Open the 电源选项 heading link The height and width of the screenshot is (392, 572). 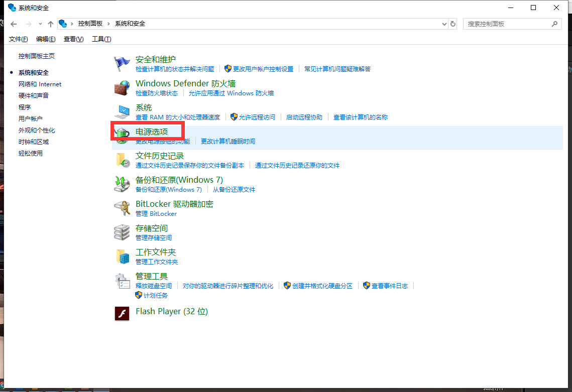point(152,132)
